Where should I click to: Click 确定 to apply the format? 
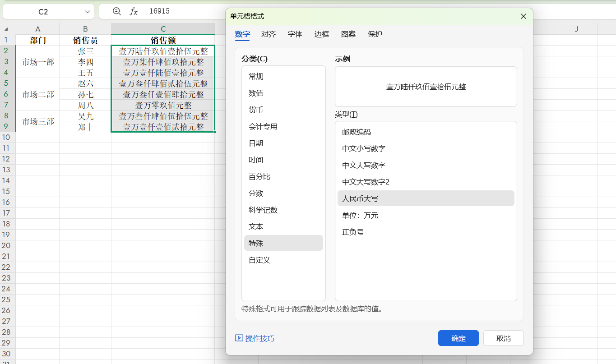click(x=458, y=338)
